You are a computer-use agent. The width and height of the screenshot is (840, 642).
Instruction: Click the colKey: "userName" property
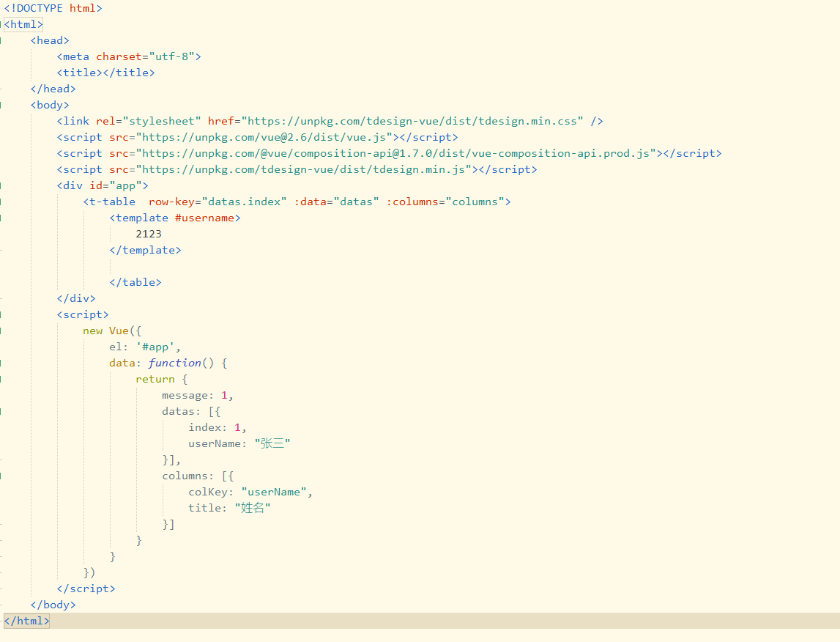point(248,492)
